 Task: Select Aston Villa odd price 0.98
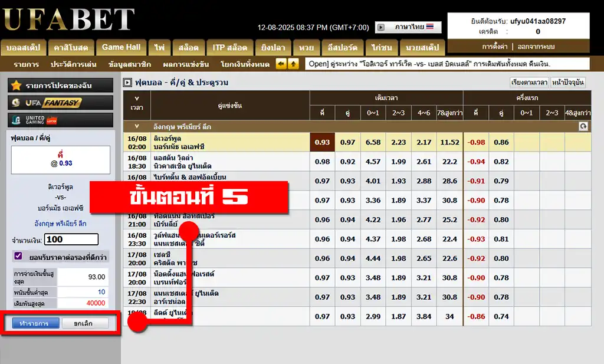322,162
